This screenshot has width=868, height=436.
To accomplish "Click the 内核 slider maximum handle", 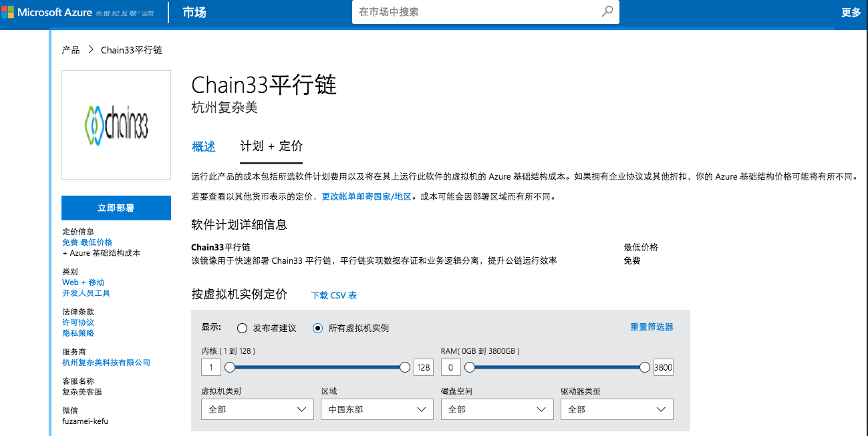I will click(405, 367).
